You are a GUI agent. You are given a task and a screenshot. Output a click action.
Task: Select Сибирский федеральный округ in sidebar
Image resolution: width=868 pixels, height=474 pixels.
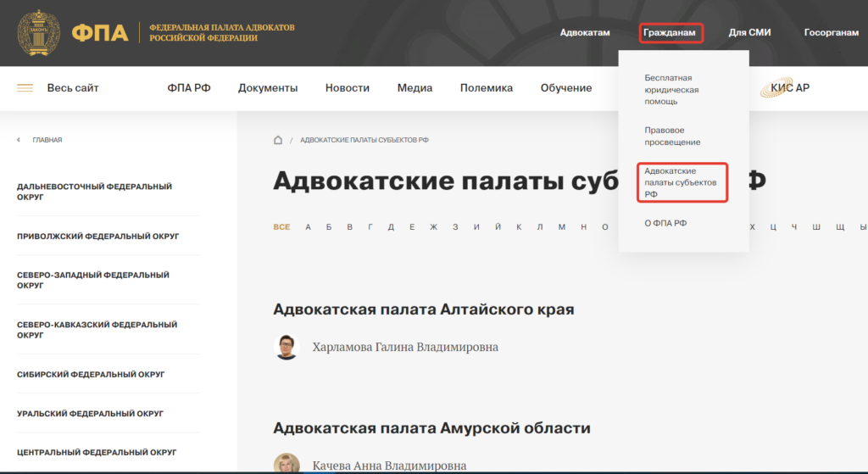pyautogui.click(x=91, y=375)
